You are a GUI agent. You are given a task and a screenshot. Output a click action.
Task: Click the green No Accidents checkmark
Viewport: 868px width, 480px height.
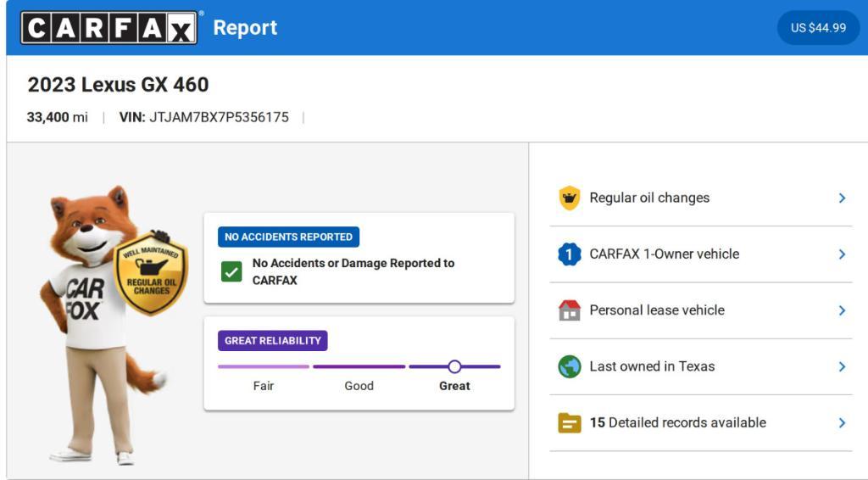[231, 272]
